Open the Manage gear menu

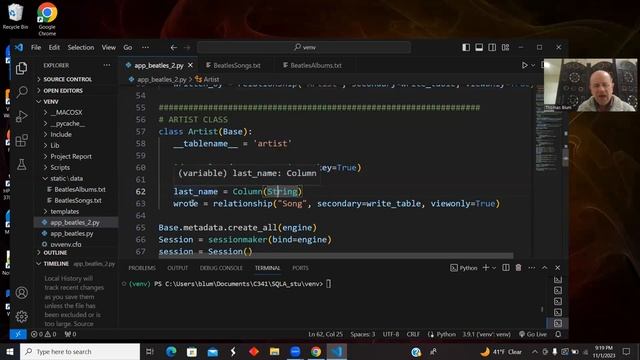(21, 316)
